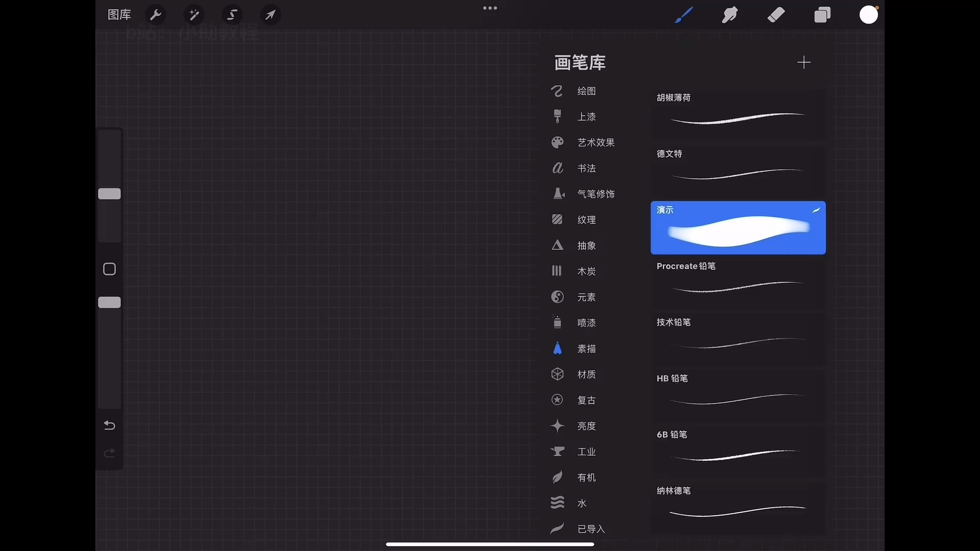Viewport: 980px width, 551px height.
Task: Create a new brush with the plus button
Action: (x=804, y=62)
